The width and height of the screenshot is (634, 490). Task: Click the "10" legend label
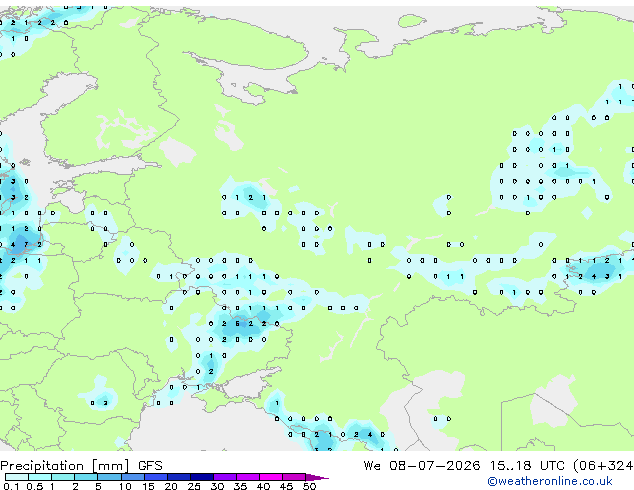(125, 486)
